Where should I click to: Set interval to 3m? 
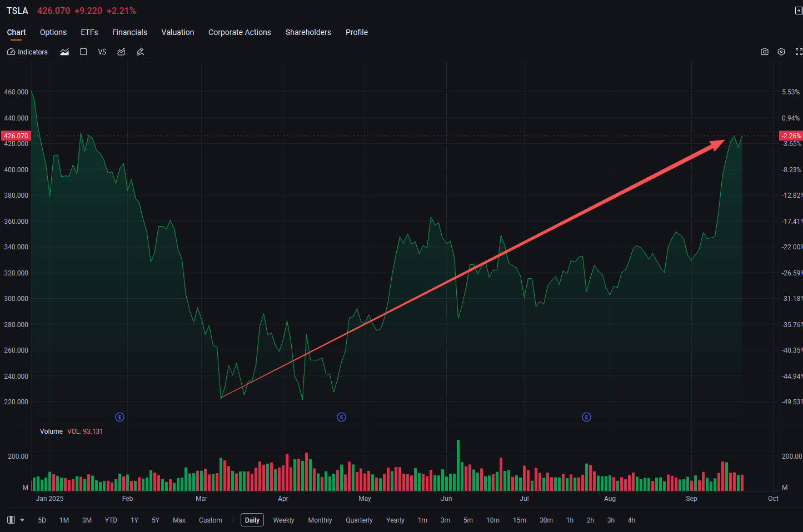[445, 520]
